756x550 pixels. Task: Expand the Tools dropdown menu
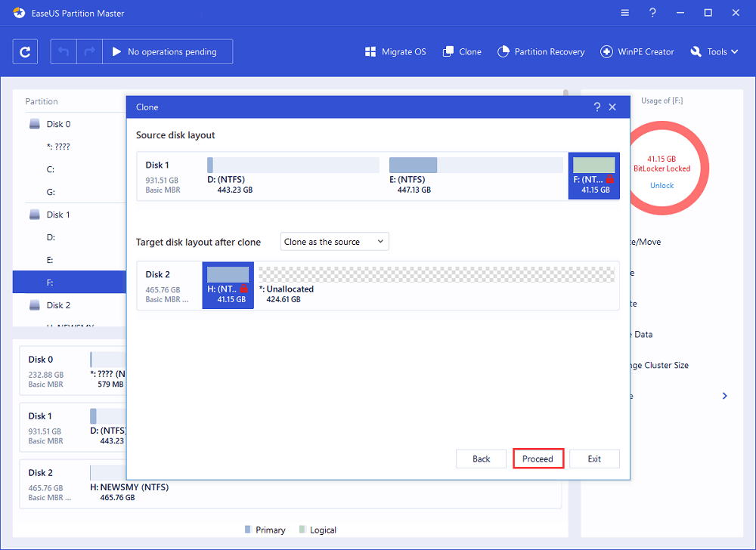coord(714,51)
